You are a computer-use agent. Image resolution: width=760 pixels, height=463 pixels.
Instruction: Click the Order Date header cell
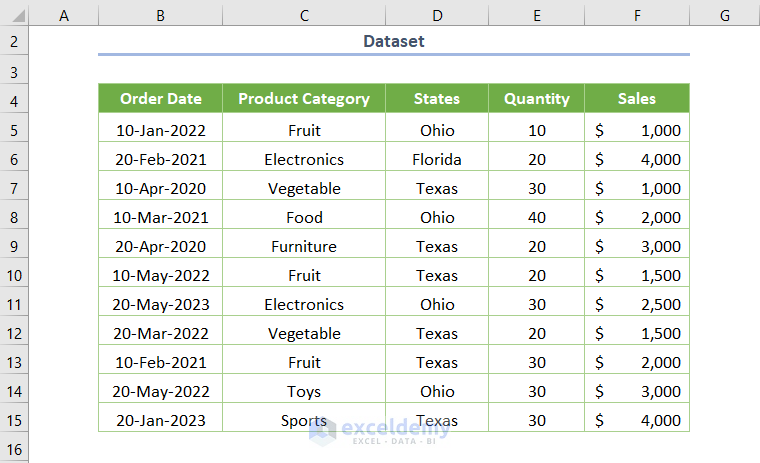[x=160, y=99]
